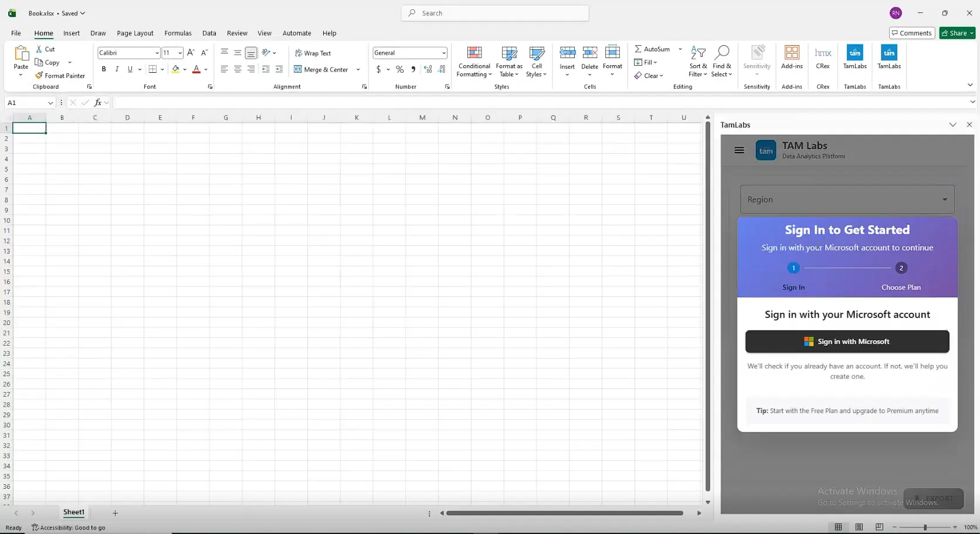
Task: Center text horizontally
Action: (x=238, y=69)
